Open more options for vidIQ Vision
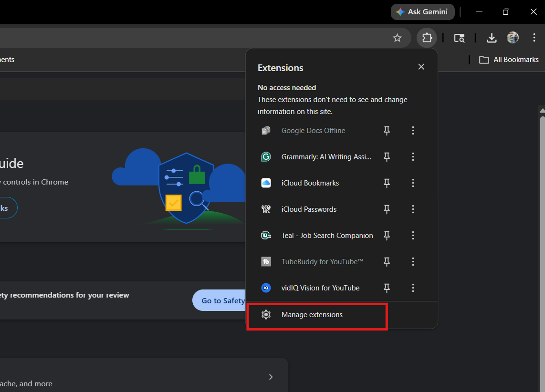This screenshot has width=545, height=392. [x=413, y=288]
